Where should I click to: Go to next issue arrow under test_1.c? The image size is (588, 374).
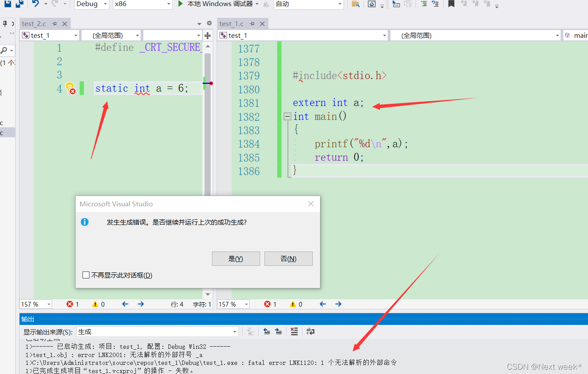pos(338,304)
